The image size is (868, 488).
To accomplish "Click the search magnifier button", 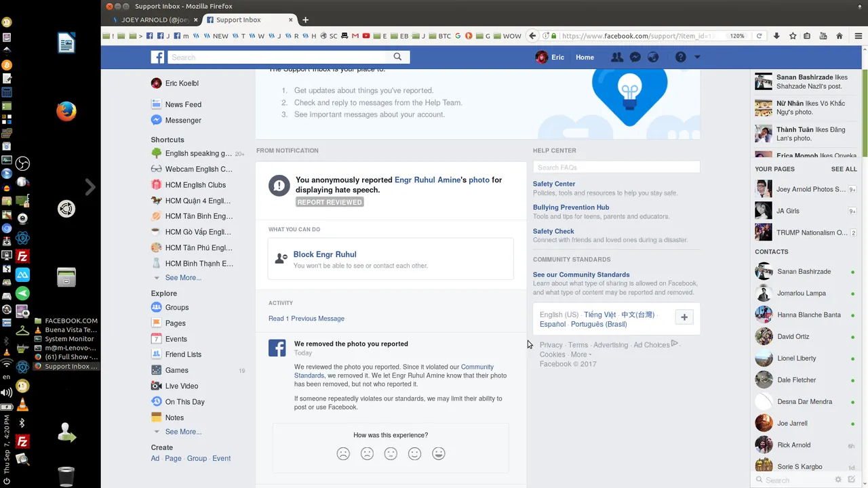I will (398, 57).
